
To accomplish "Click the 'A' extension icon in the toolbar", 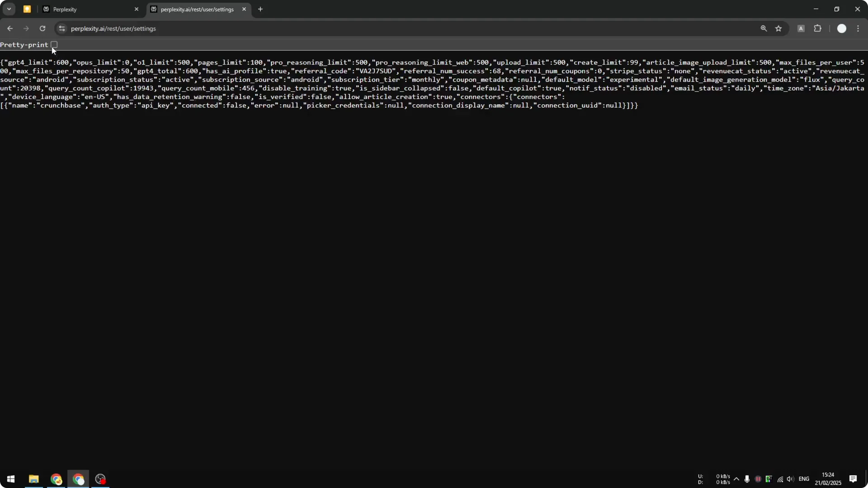I will point(801,28).
